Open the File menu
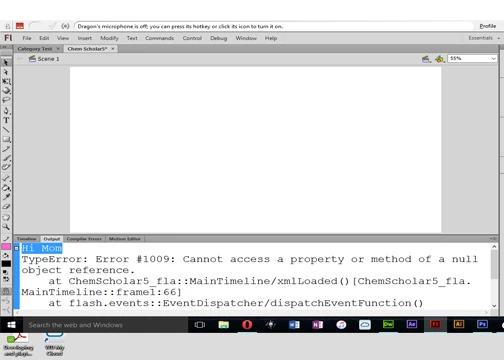504x360 pixels. [x=27, y=38]
